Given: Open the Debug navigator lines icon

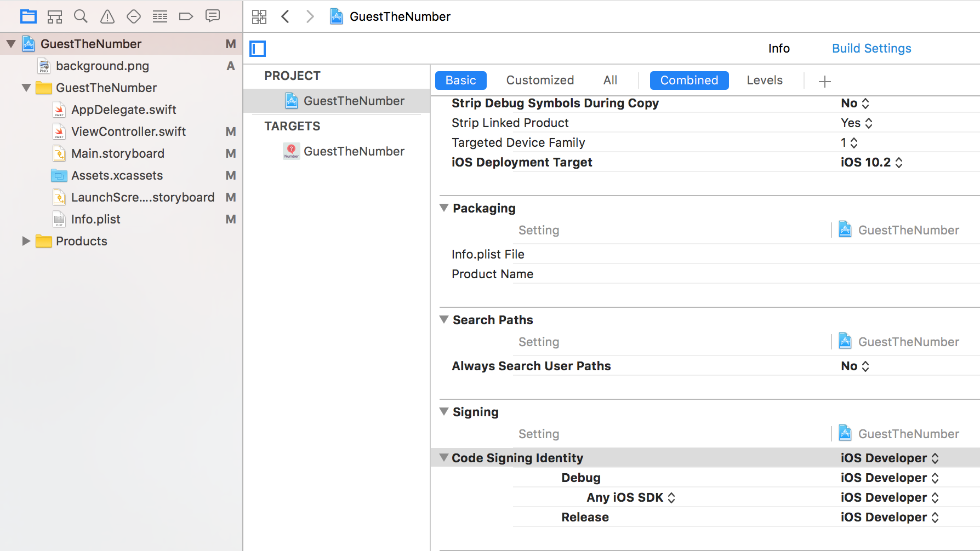Looking at the screenshot, I should click(x=160, y=16).
